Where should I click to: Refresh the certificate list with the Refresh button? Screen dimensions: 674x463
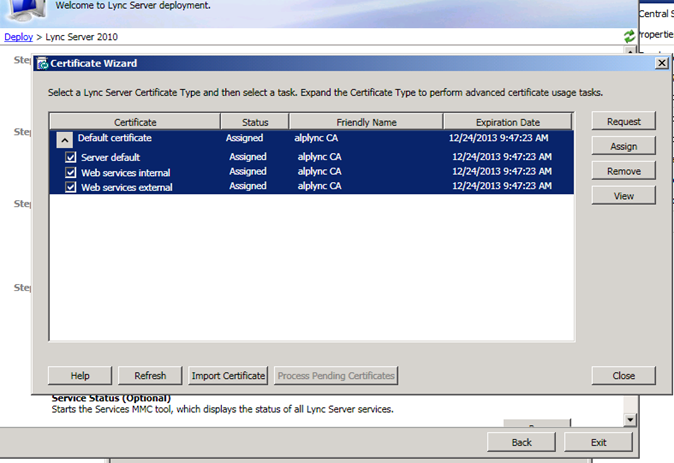(150, 376)
